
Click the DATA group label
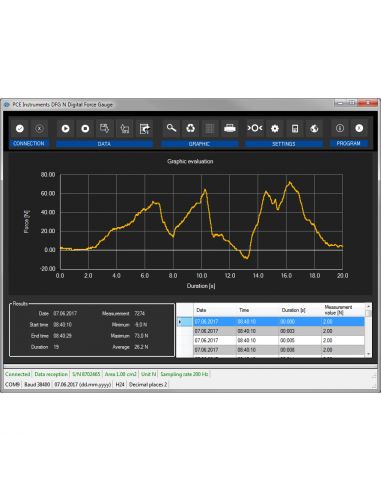point(104,144)
